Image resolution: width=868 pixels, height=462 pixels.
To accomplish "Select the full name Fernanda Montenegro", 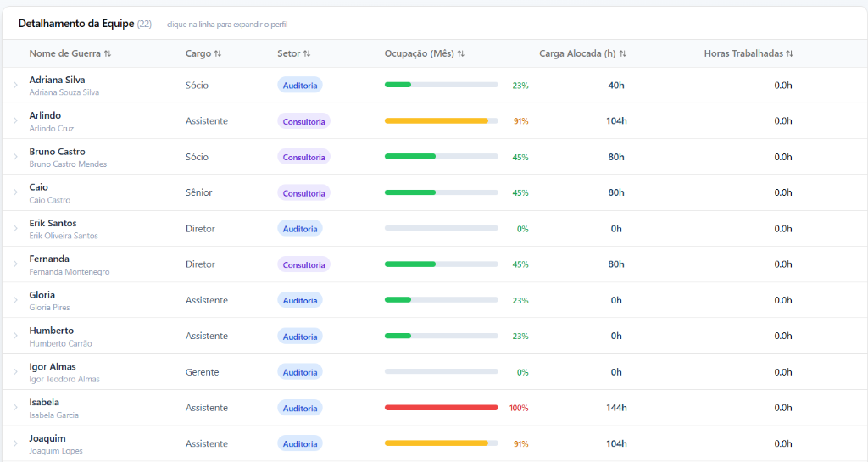I will [70, 271].
